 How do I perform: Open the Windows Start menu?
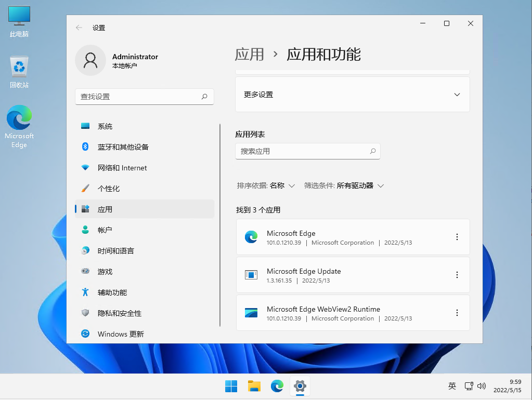(231, 386)
